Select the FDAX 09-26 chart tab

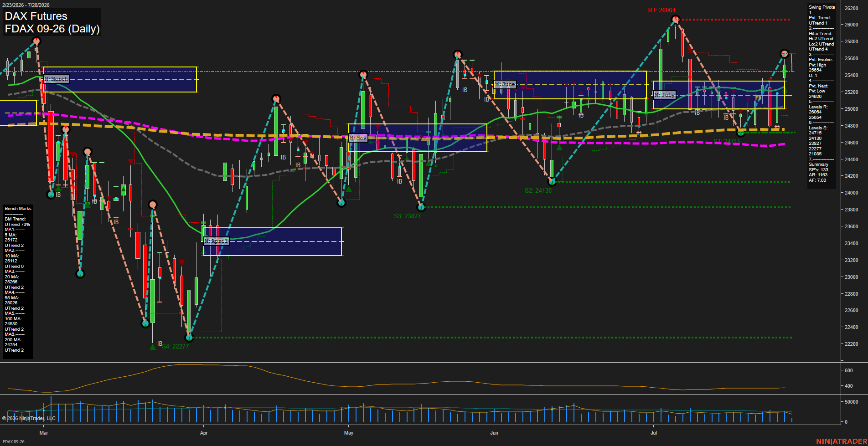point(14,441)
